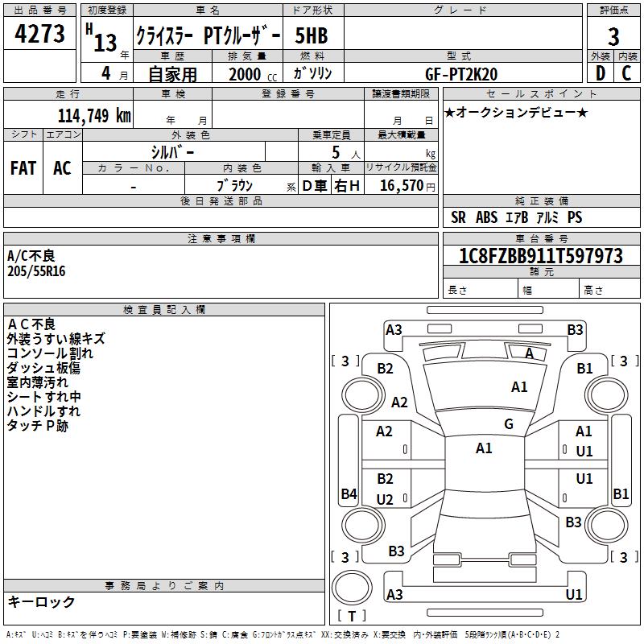The image size is (644, 644).
Task: Click the オークションデビュー sales point text
Action: tap(516, 113)
